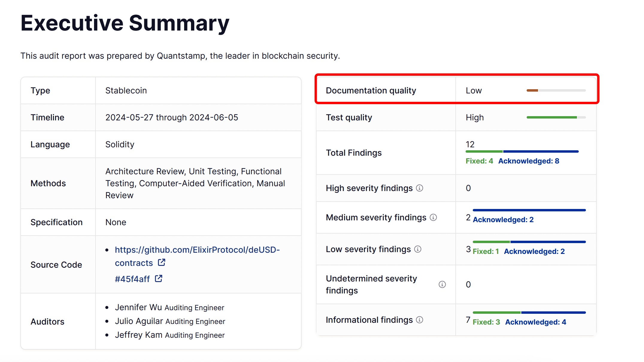644x362 pixels.
Task: Select the "Acknowledged: 8" text
Action: (529, 161)
